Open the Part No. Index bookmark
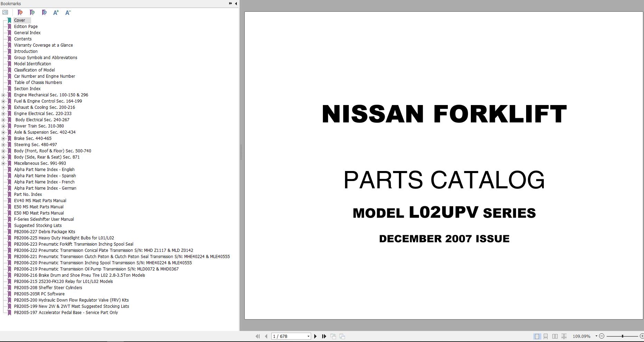This screenshot has height=342, width=644. 28,194
